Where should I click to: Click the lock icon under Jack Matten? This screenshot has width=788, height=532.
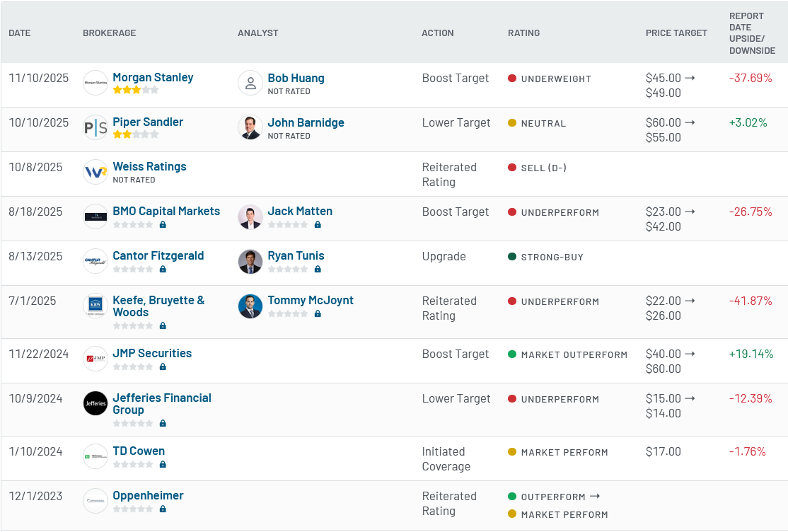pos(318,225)
